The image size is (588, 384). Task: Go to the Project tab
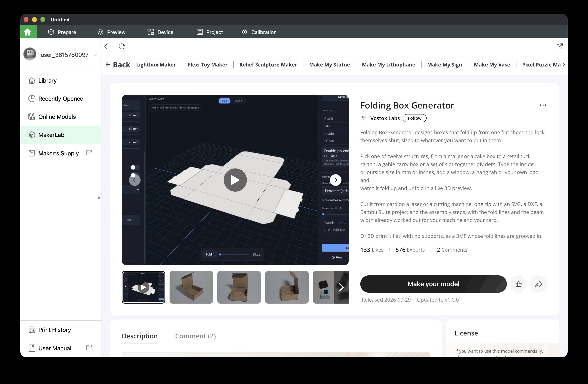pos(210,32)
